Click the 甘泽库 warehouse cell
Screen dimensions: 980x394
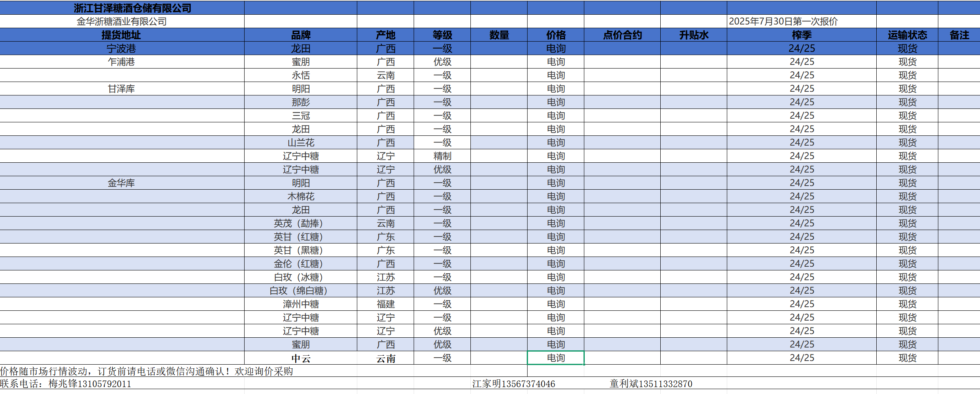point(121,89)
